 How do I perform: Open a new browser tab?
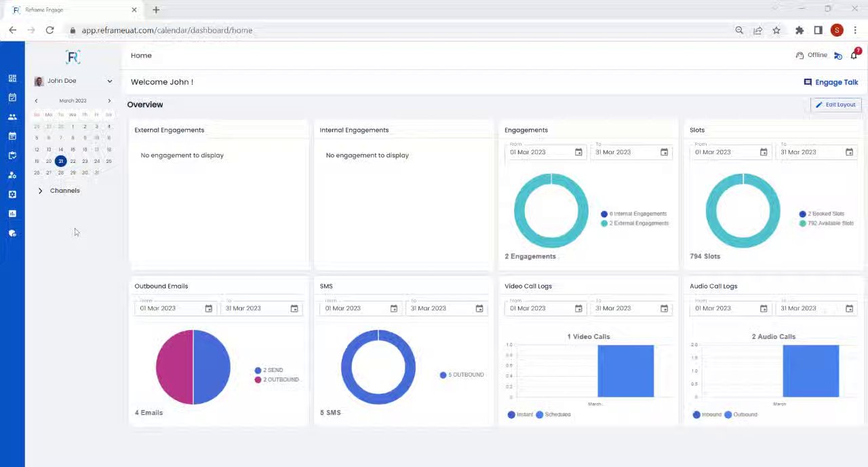pyautogui.click(x=156, y=10)
